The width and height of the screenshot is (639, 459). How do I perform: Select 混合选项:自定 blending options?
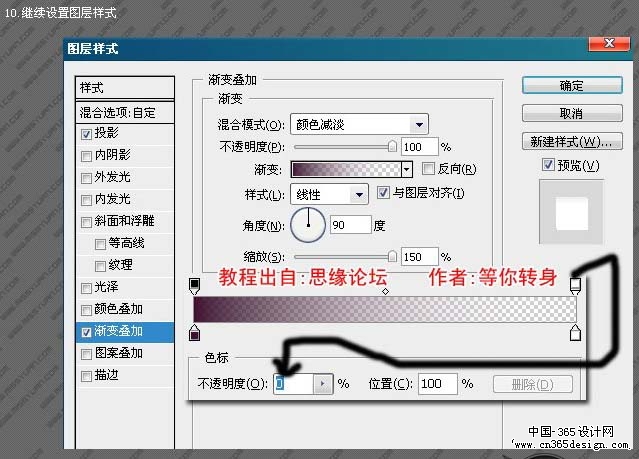click(125, 113)
